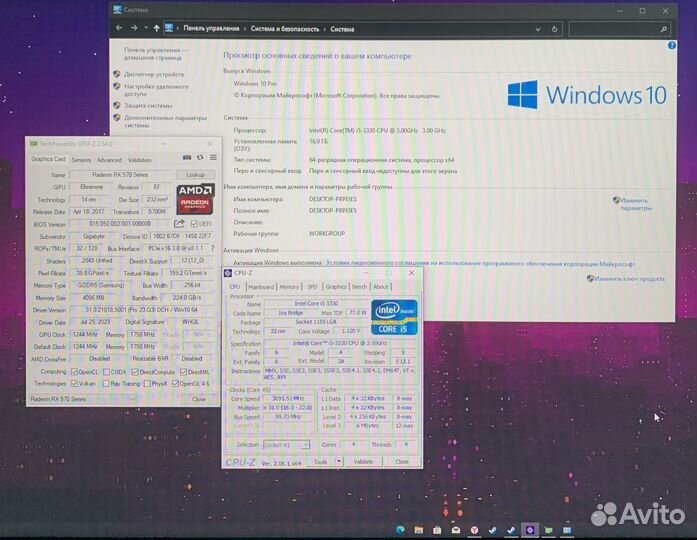Toggle the Vulkan checkbox
Viewport: 697px width, 540px height.
point(74,383)
